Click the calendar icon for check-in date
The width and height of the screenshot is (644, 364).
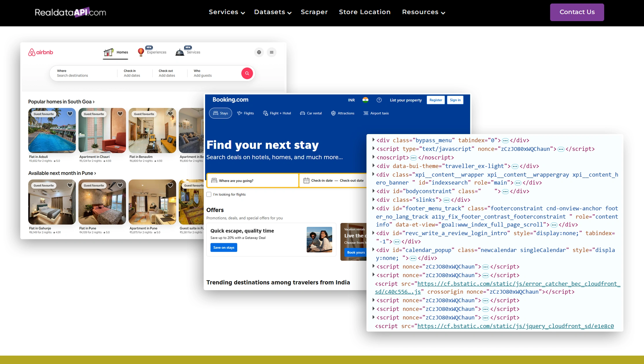coord(306,181)
